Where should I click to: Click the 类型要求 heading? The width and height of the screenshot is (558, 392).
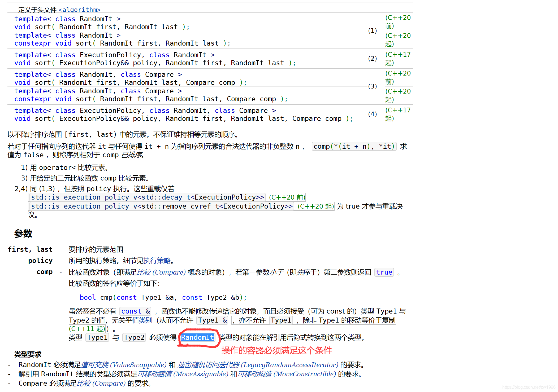[28, 354]
